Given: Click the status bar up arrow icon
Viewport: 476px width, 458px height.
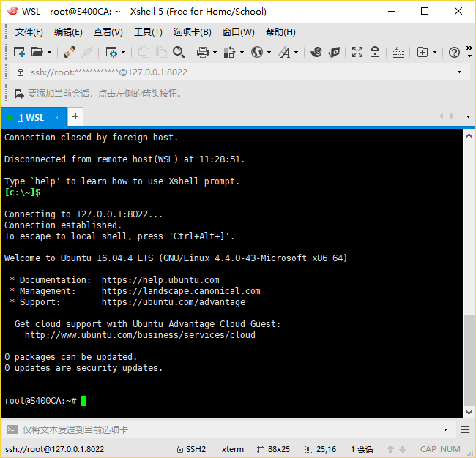Looking at the screenshot, I should coord(390,449).
